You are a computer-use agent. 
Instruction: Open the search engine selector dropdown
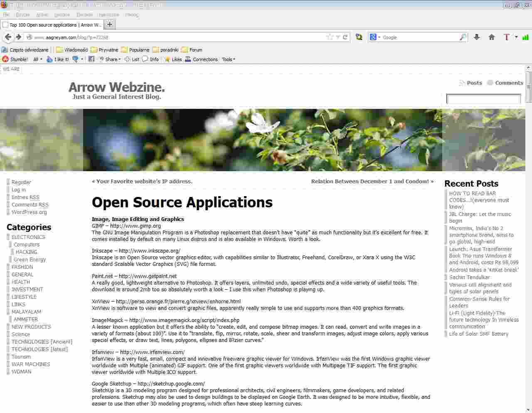point(375,37)
